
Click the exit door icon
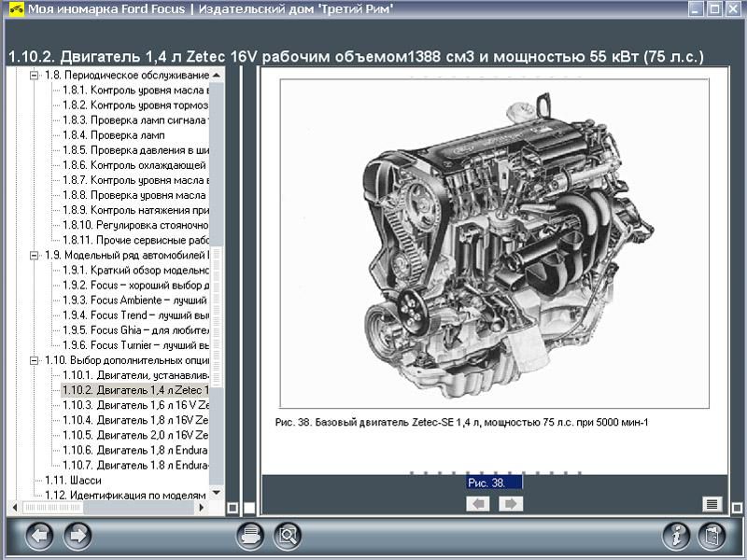(x=712, y=536)
